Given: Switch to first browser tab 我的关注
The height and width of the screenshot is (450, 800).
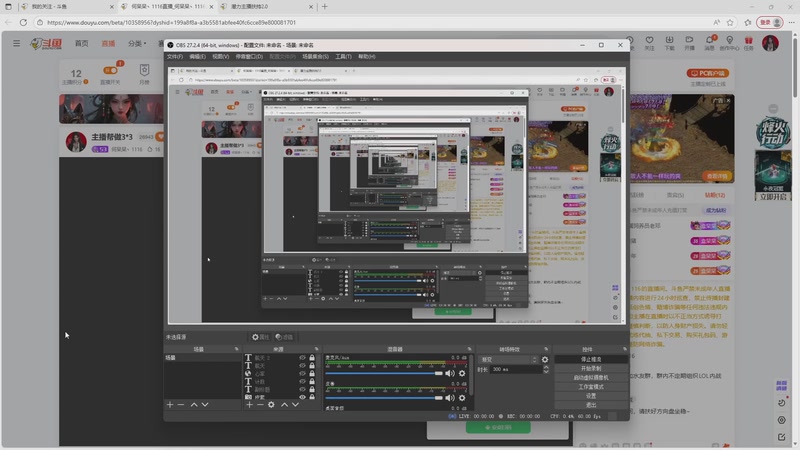Looking at the screenshot, I should [x=66, y=7].
